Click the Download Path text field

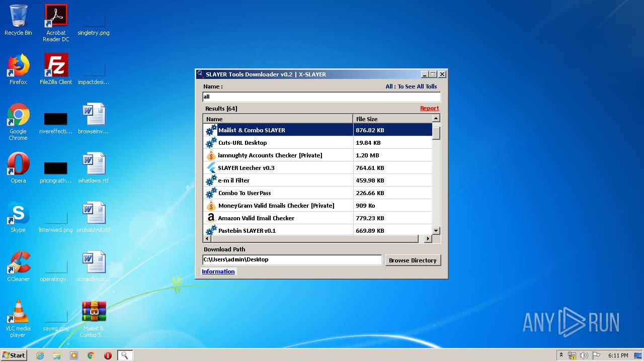point(292,259)
